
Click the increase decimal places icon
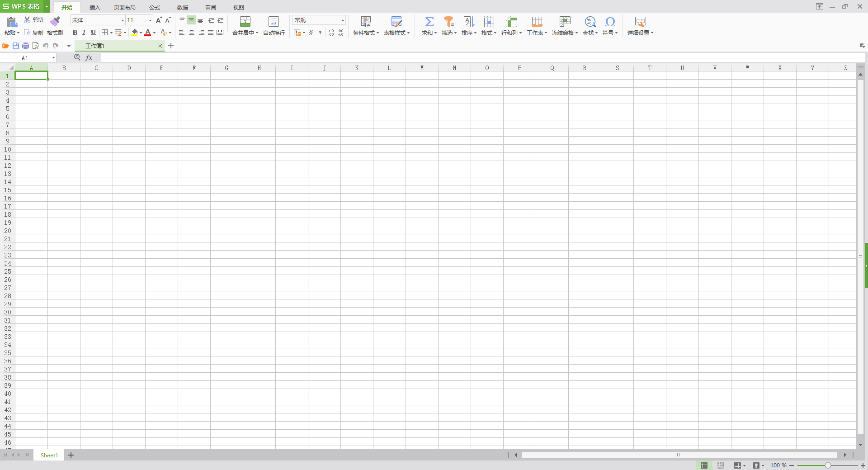click(x=331, y=33)
